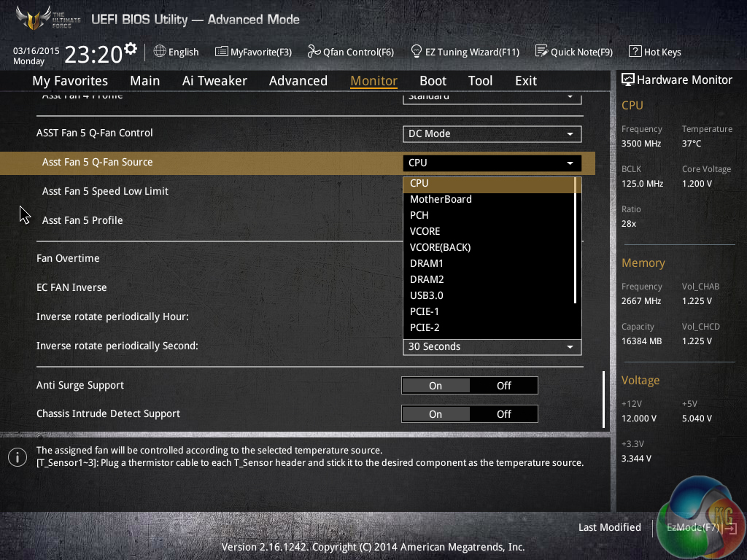Select the EC FAN Inverse setting
The image size is (747, 560).
(71, 287)
